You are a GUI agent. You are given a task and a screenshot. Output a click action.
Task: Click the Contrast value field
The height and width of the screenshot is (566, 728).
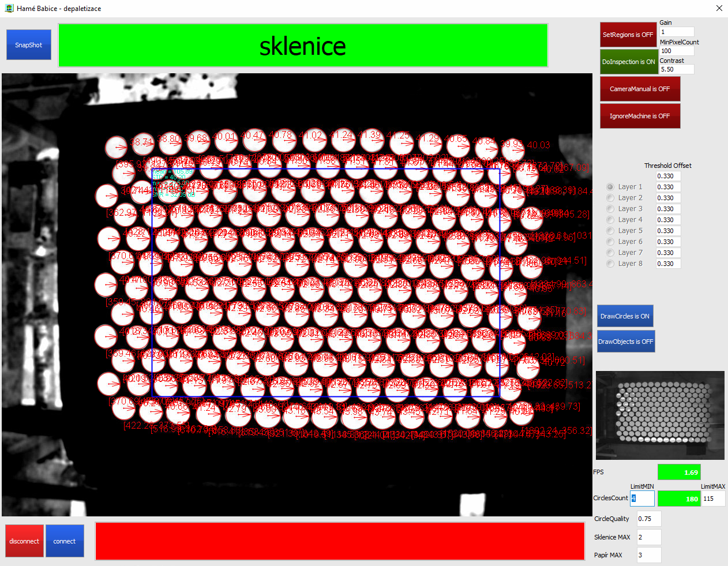pos(677,69)
